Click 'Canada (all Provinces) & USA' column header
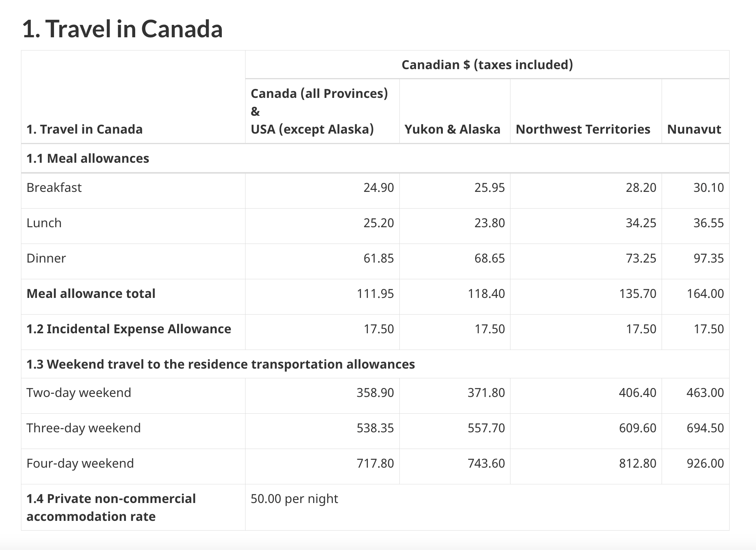 (319, 111)
